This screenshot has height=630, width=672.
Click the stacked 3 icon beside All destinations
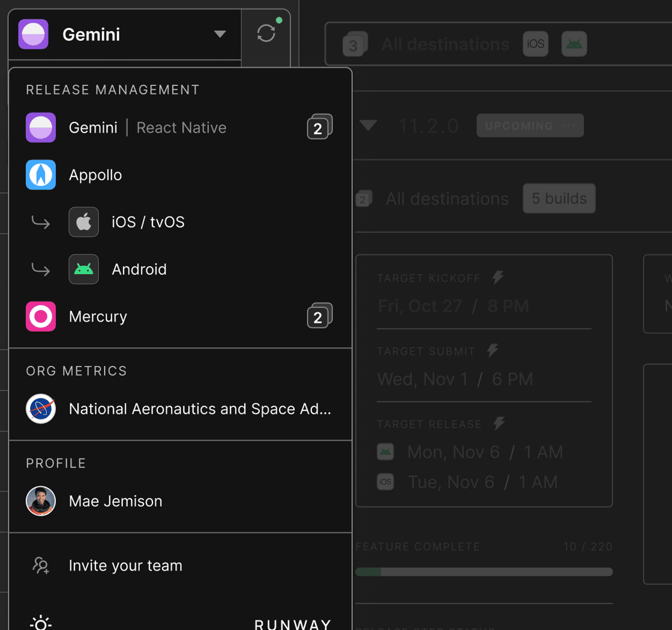(355, 44)
